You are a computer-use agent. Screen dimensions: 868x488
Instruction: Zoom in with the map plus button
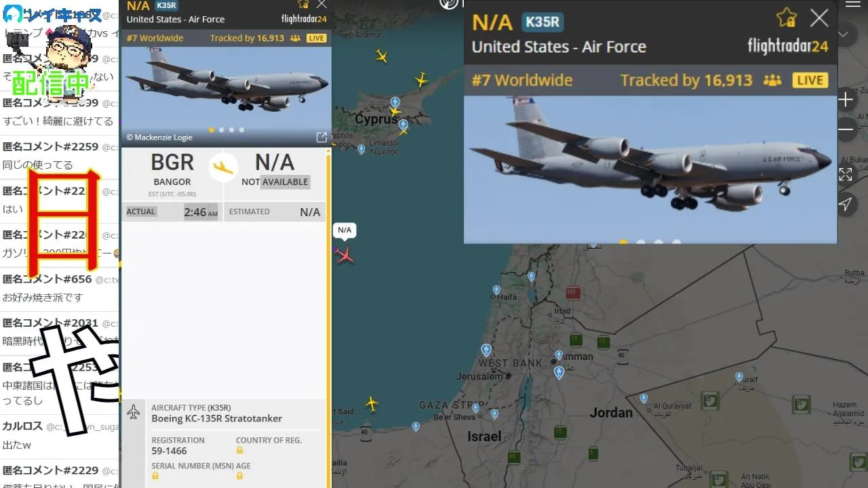pyautogui.click(x=846, y=101)
